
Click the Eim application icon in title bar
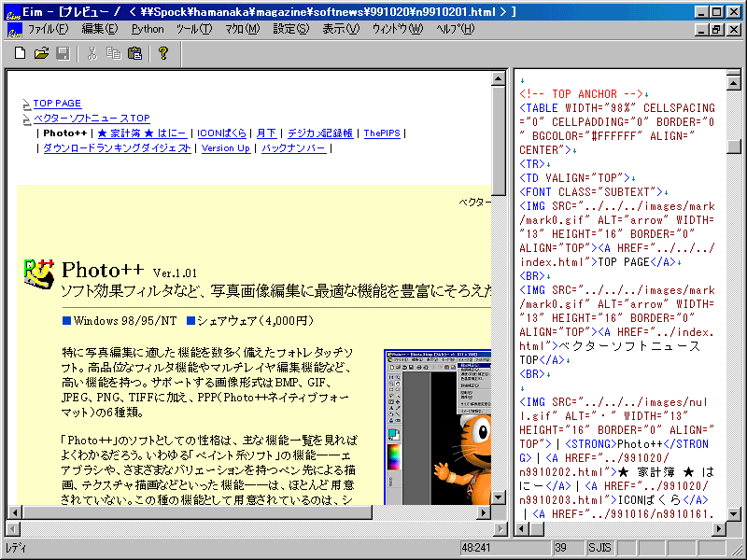pyautogui.click(x=12, y=12)
